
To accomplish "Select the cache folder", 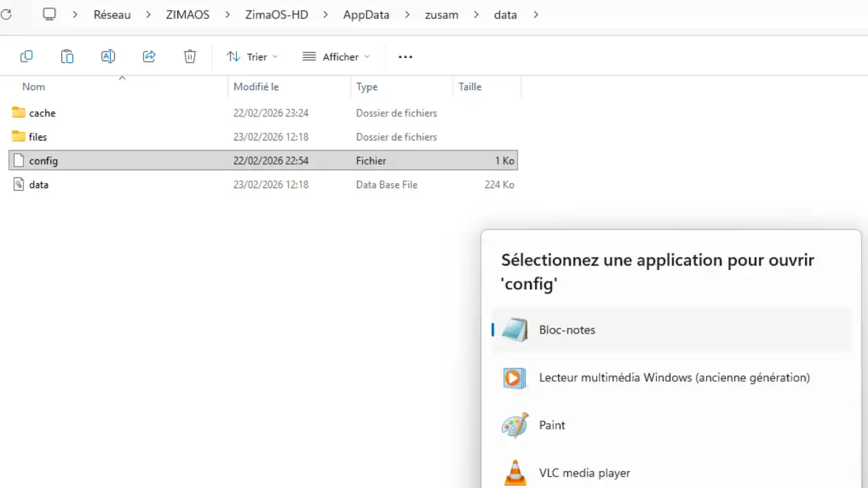I will click(42, 113).
